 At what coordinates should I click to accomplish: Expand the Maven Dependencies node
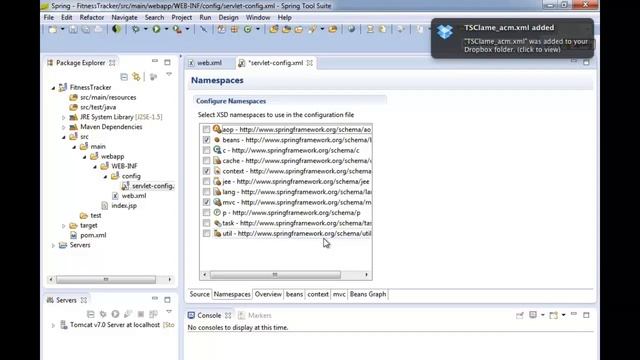(x=64, y=127)
